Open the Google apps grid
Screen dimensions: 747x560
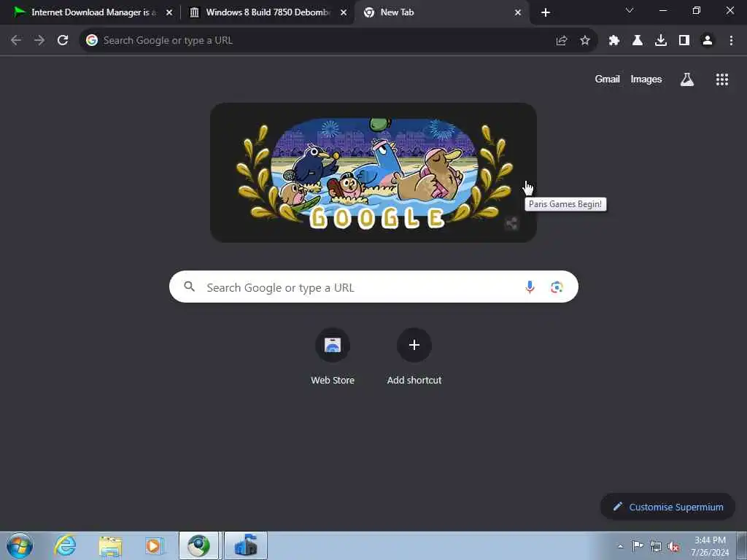click(x=722, y=79)
